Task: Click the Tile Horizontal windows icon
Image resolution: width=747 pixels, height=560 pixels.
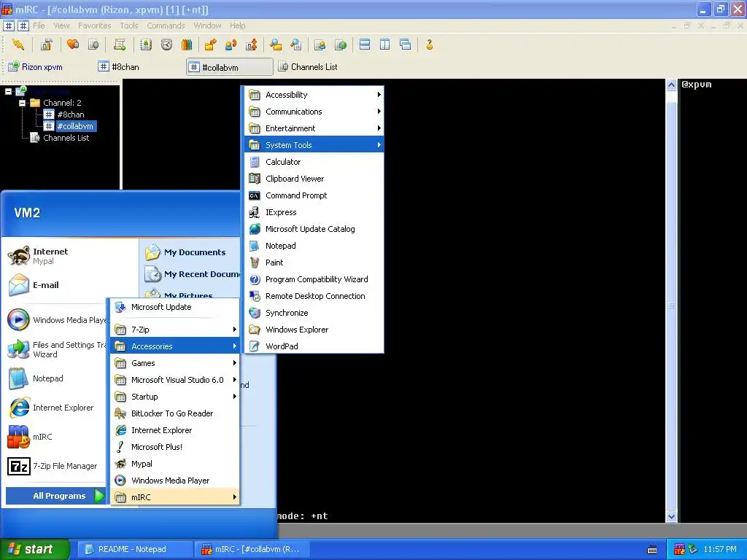Action: click(365, 44)
